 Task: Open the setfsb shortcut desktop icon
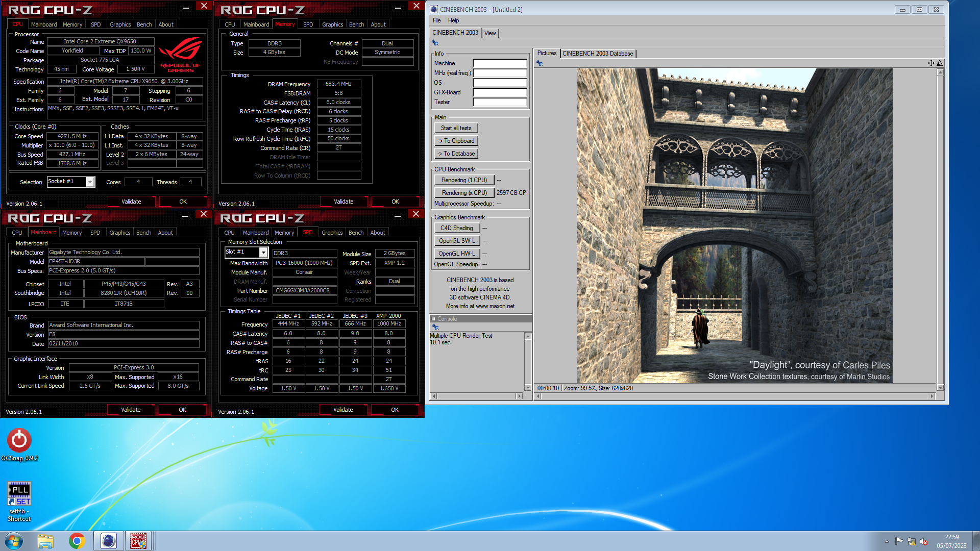(x=19, y=502)
